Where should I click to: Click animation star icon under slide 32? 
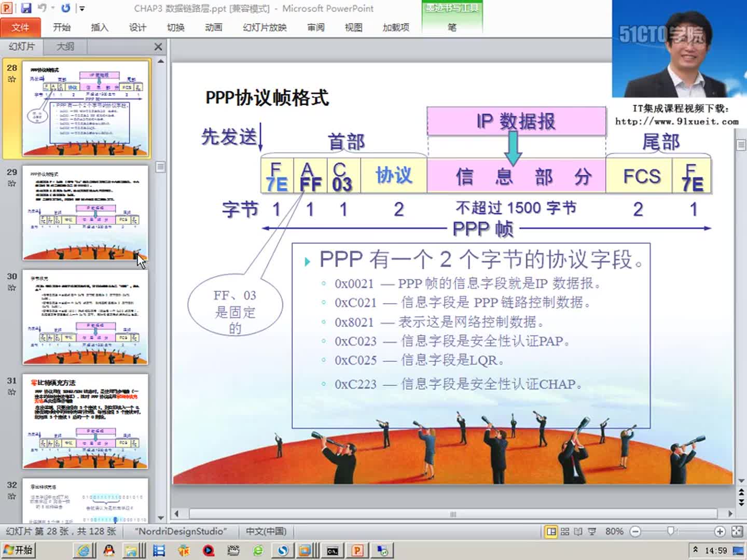[x=12, y=496]
